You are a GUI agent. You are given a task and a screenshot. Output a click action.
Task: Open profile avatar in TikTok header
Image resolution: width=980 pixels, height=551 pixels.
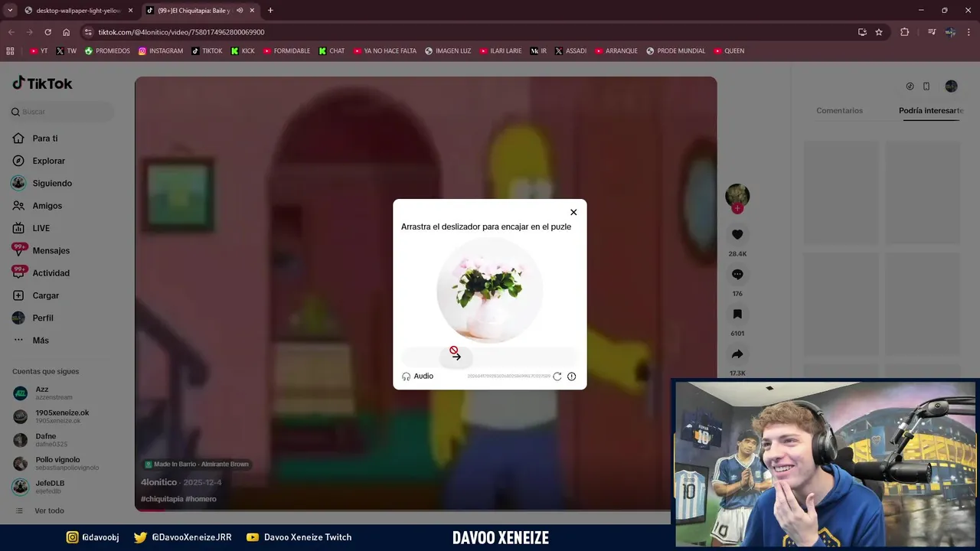click(951, 86)
